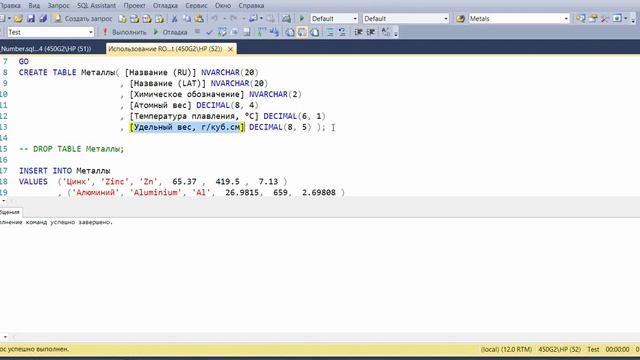The image size is (640, 360).
Task: Switch to the _Number.sql tab
Action: (x=45, y=49)
